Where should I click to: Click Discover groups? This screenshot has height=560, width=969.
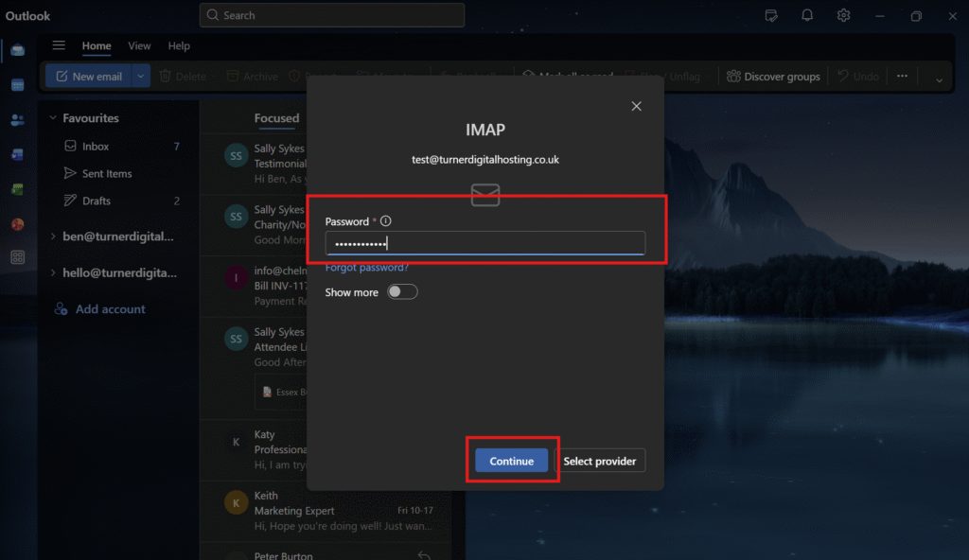[x=773, y=76]
